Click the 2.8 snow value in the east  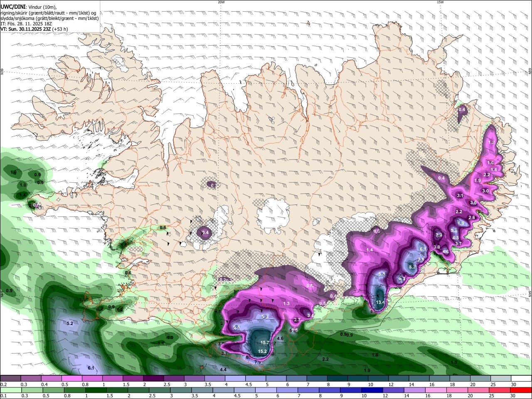pos(471,217)
